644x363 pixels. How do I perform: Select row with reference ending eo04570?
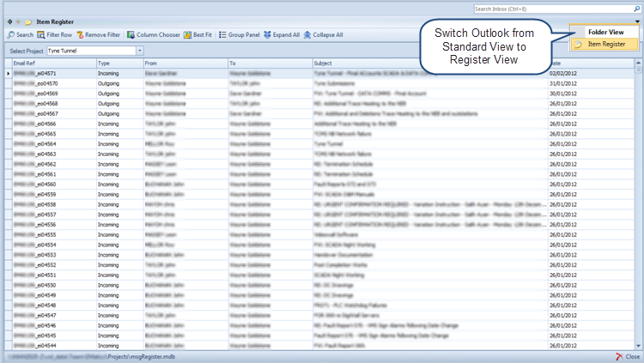[319, 83]
